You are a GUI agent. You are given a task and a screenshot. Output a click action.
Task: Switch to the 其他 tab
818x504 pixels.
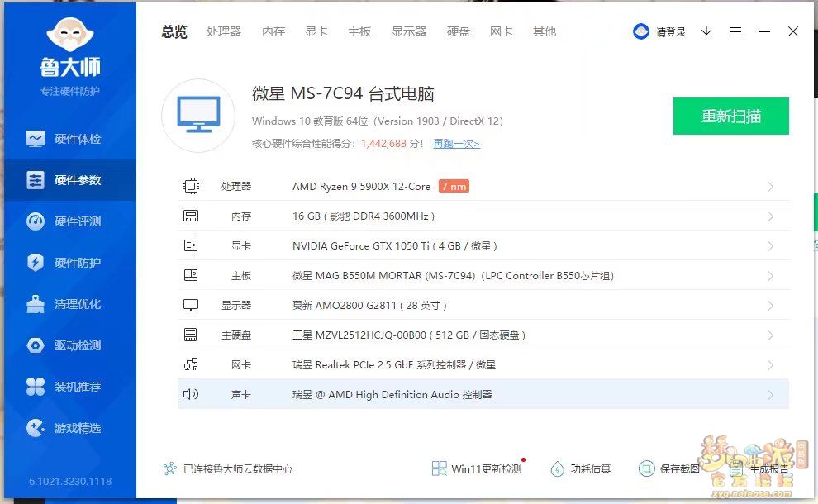pyautogui.click(x=545, y=32)
